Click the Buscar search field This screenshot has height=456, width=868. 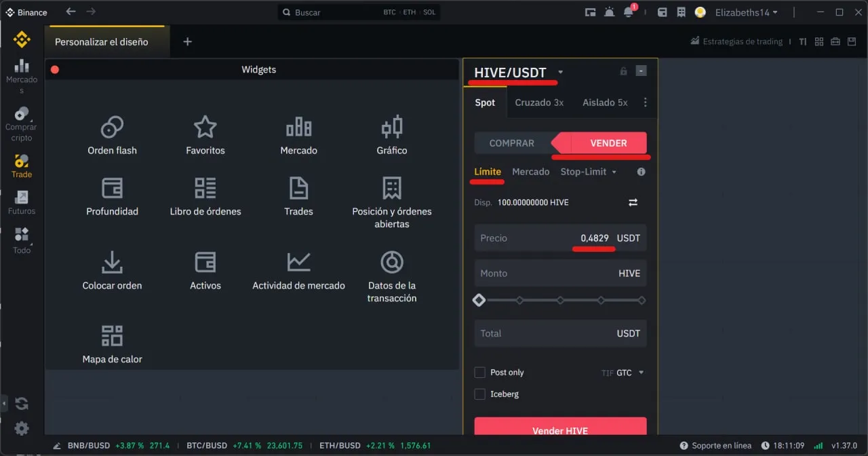(x=359, y=12)
